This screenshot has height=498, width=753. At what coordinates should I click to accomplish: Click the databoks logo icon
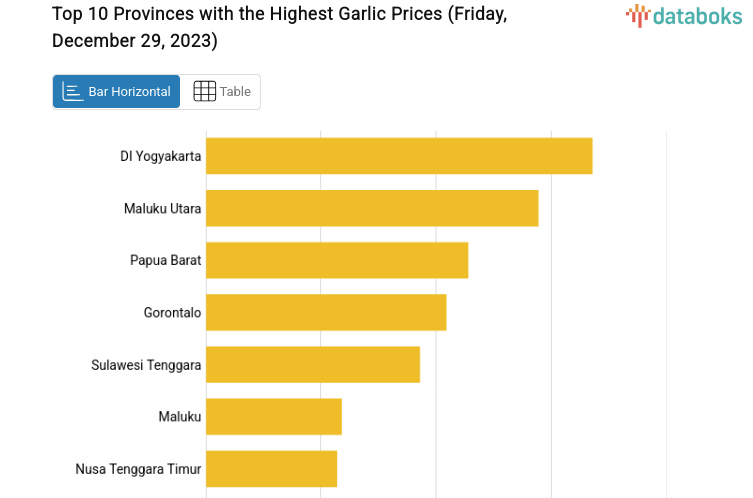click(638, 15)
